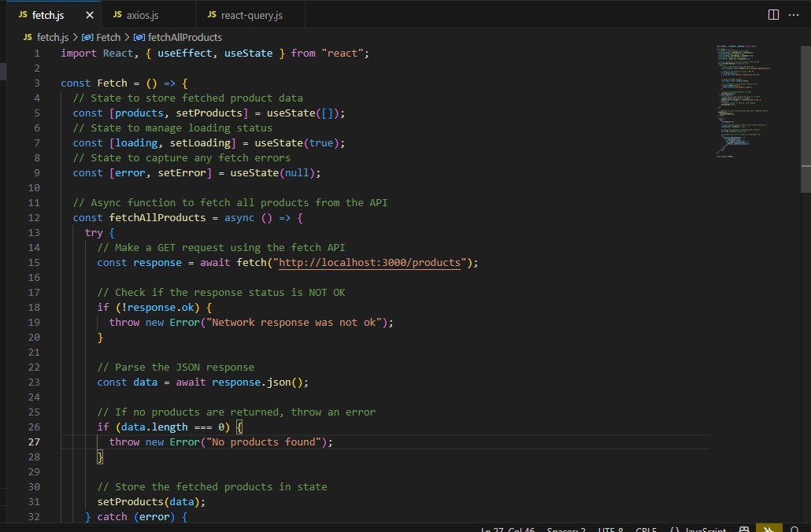Click the "Ln 27, Col 46" status bar entry
This screenshot has width=811, height=532.
(x=508, y=529)
